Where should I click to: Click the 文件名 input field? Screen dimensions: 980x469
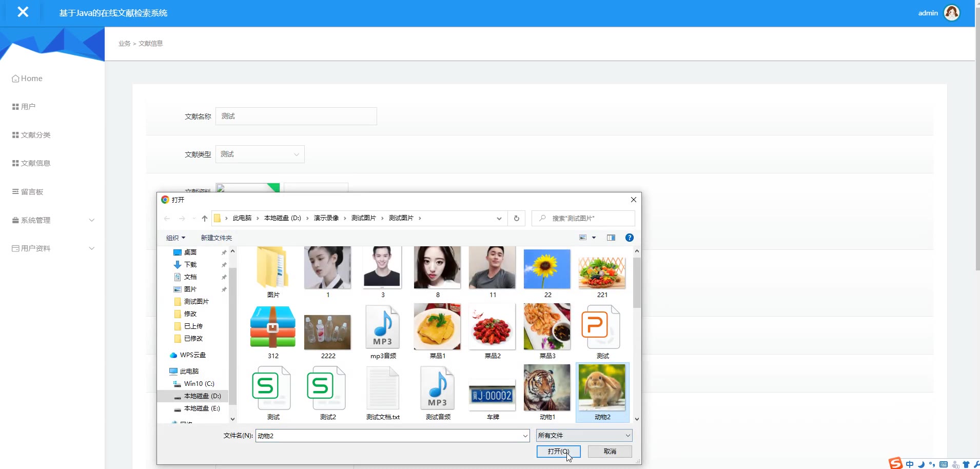pos(393,436)
